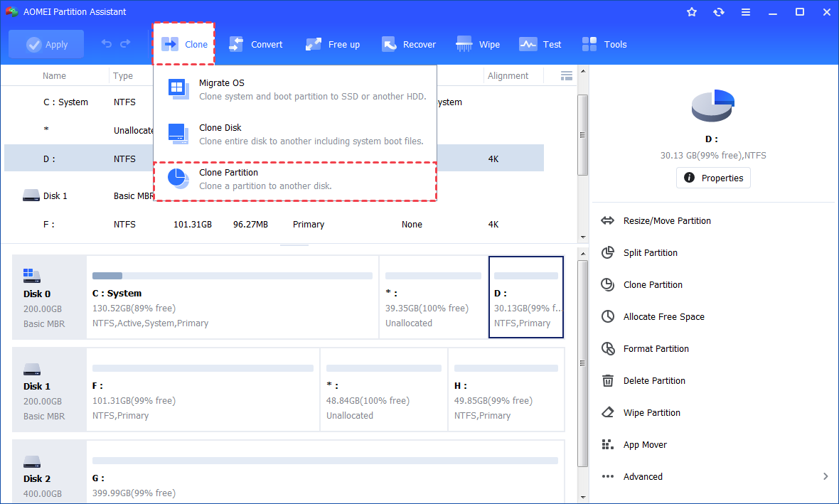The height and width of the screenshot is (504, 839).
Task: Click the Resize/Move Partition arrows icon
Action: coord(607,220)
